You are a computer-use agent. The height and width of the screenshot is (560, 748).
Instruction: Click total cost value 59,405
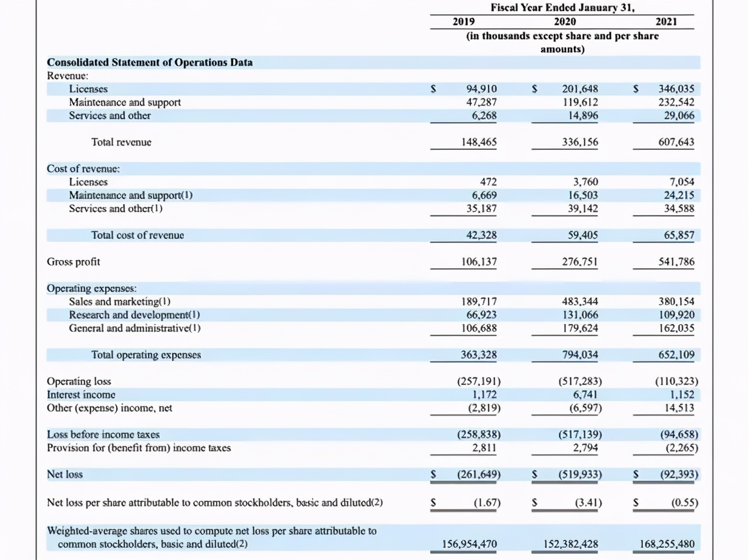(x=583, y=235)
